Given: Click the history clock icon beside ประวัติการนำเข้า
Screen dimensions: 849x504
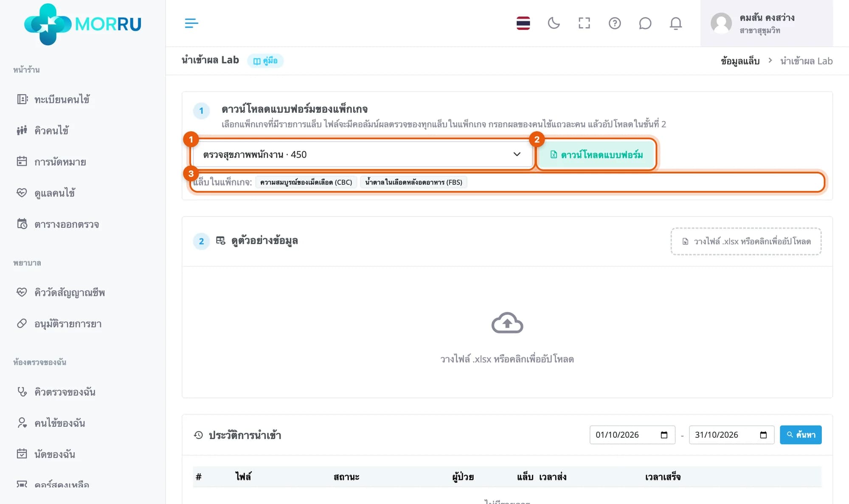Looking at the screenshot, I should tap(198, 435).
